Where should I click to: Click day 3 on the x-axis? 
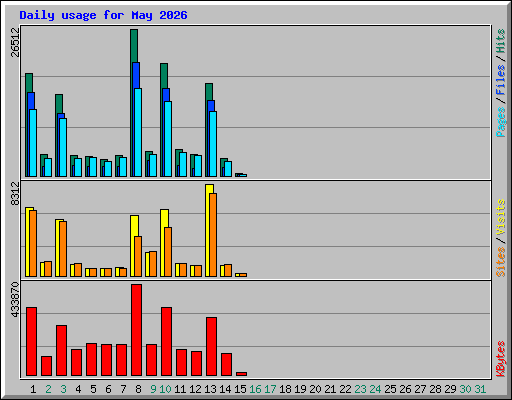pyautogui.click(x=63, y=389)
